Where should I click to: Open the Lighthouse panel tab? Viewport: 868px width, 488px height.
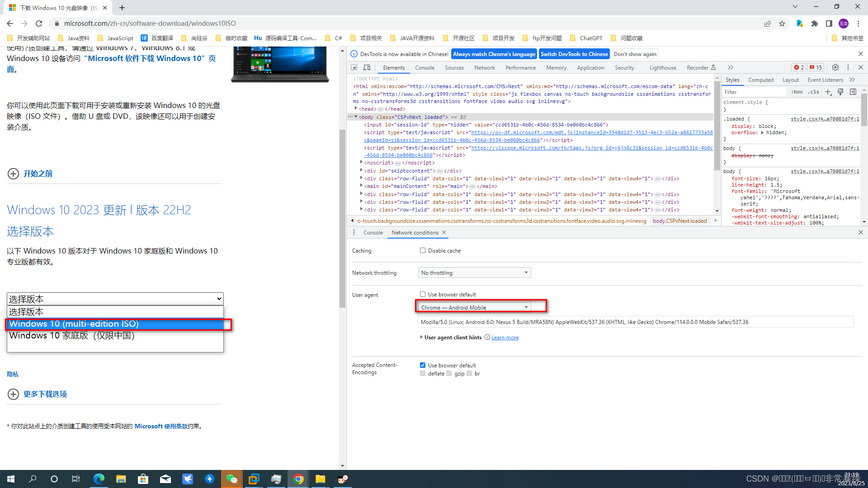(663, 68)
